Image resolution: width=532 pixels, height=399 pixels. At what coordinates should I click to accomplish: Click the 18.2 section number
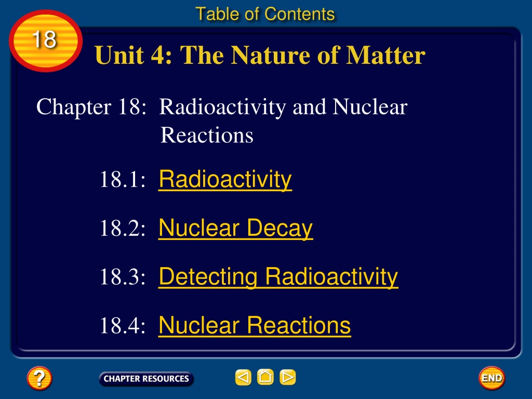[123, 228]
